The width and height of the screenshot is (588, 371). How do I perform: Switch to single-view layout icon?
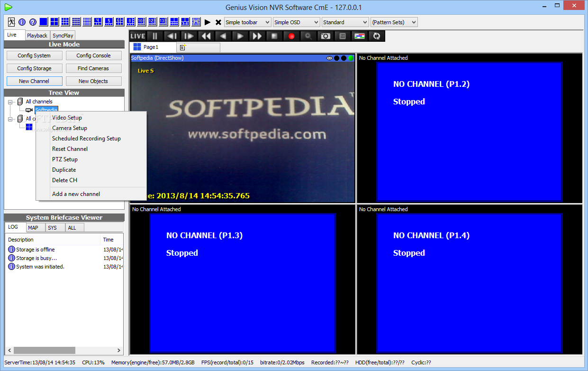[44, 22]
